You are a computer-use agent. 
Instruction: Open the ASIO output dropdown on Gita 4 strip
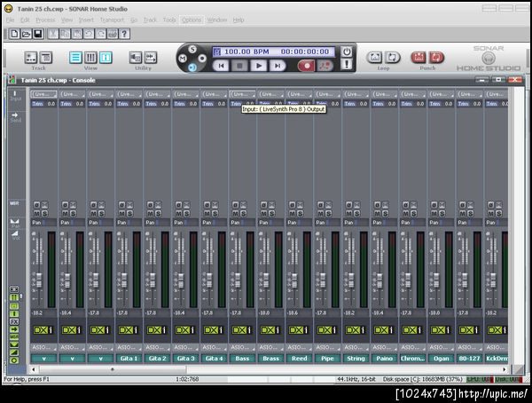(x=214, y=347)
